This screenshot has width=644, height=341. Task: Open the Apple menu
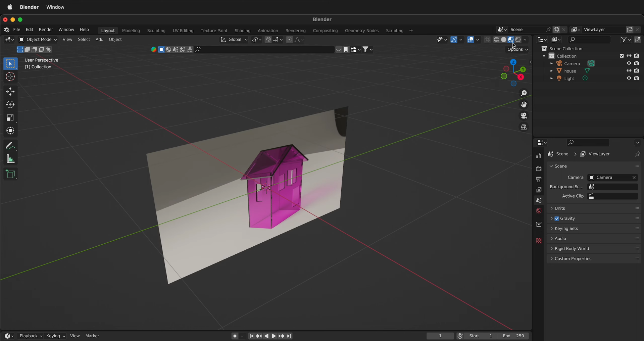pos(10,7)
